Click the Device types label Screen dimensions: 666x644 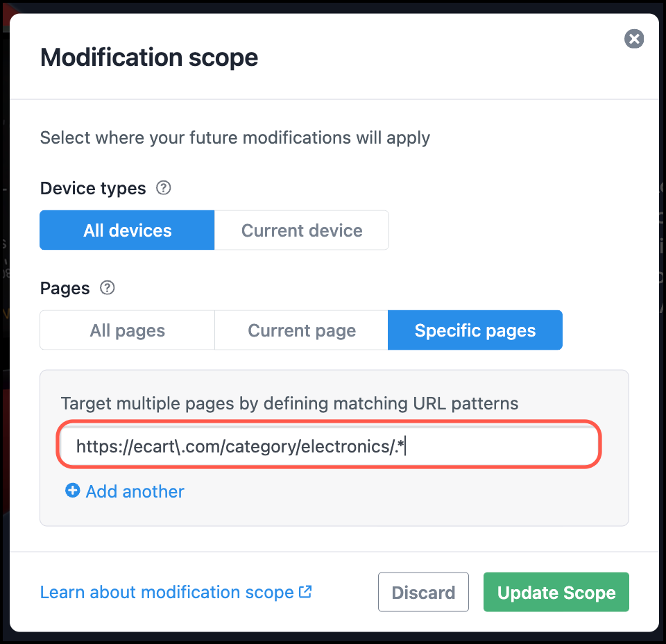[93, 188]
